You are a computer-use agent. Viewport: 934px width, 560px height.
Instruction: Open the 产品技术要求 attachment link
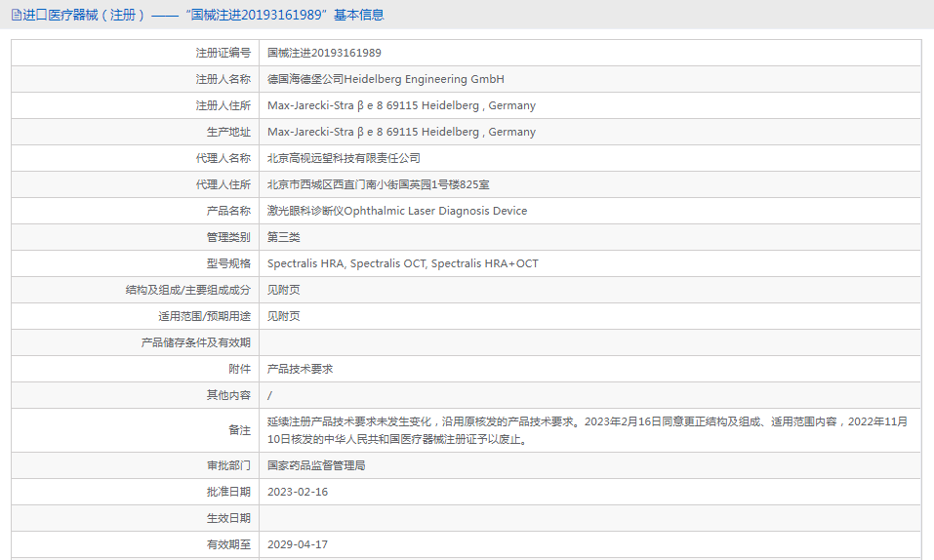[x=300, y=369]
